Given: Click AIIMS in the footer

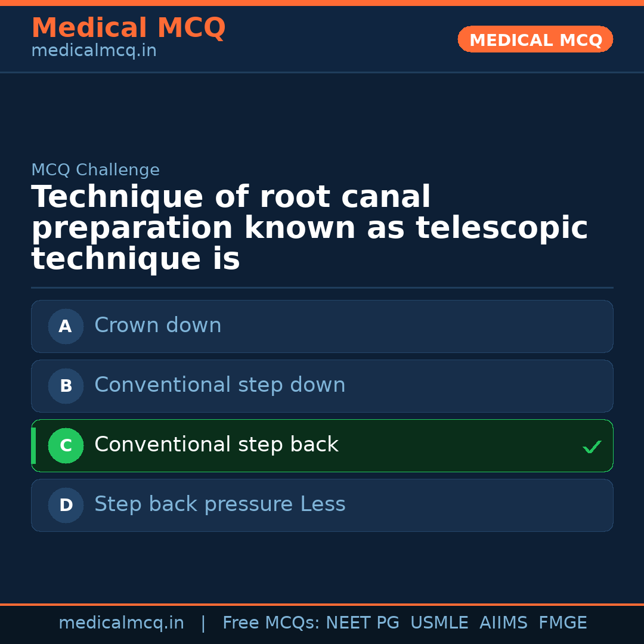Looking at the screenshot, I should tap(503, 623).
